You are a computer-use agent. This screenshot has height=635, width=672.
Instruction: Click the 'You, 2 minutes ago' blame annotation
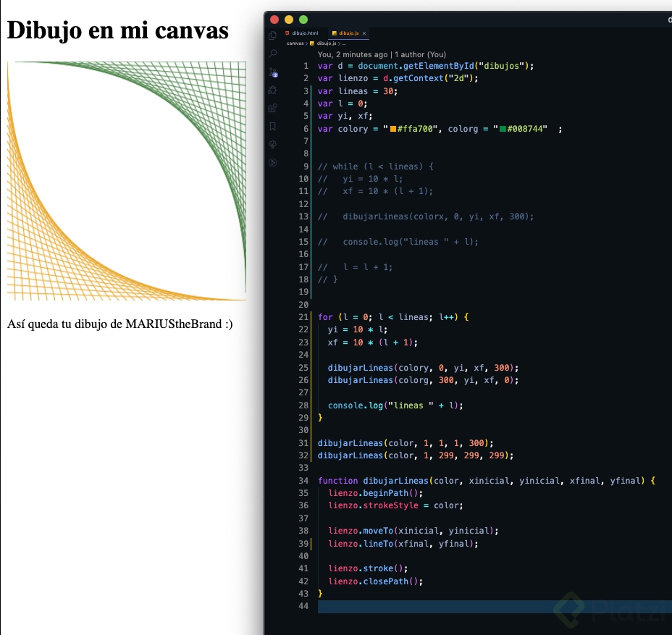(x=382, y=54)
